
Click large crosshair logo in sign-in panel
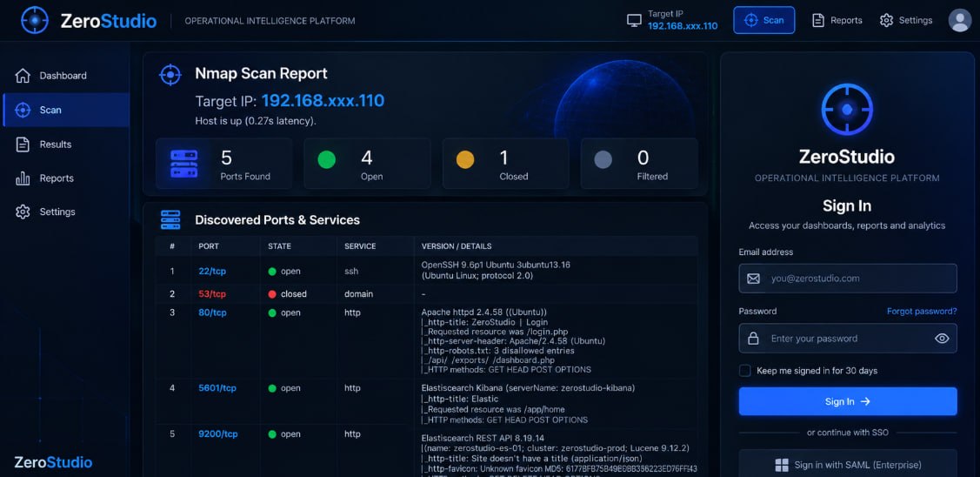[x=847, y=110]
